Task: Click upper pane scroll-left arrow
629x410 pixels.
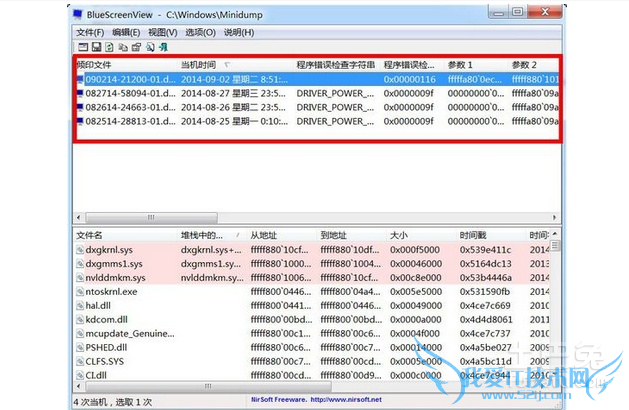Action: pyautogui.click(x=79, y=217)
